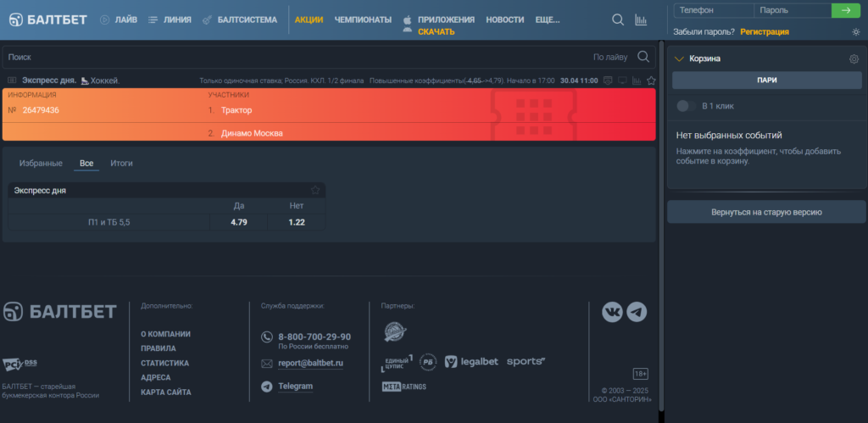Toggle В 1 клик switch
The height and width of the screenshot is (423, 868).
click(x=687, y=106)
